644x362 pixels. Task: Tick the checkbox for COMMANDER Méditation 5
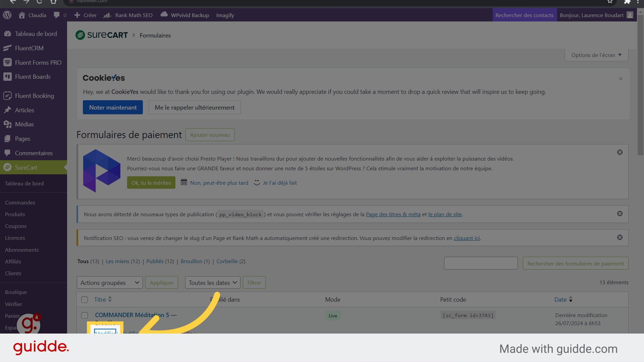85,315
